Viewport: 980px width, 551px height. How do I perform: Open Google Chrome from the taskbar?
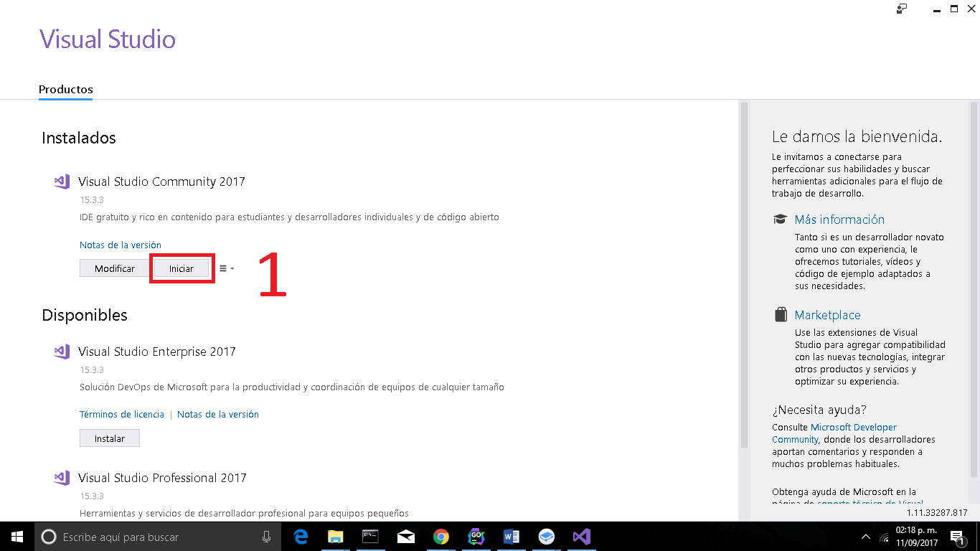[440, 537]
